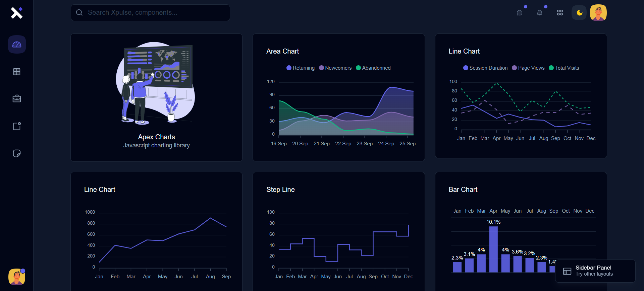Hide Page Views series in Line Chart
The image size is (644, 291).
pyautogui.click(x=528, y=68)
